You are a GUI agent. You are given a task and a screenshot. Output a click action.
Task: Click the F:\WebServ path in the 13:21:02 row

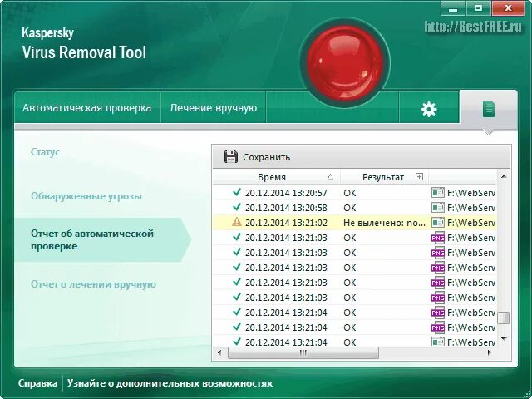tap(471, 223)
